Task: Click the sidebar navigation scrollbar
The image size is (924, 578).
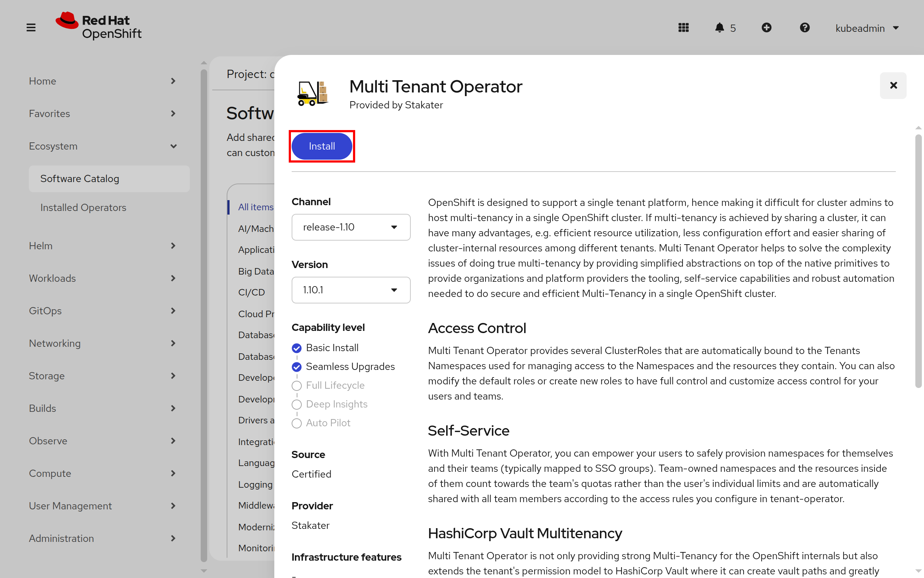Action: [x=204, y=315]
